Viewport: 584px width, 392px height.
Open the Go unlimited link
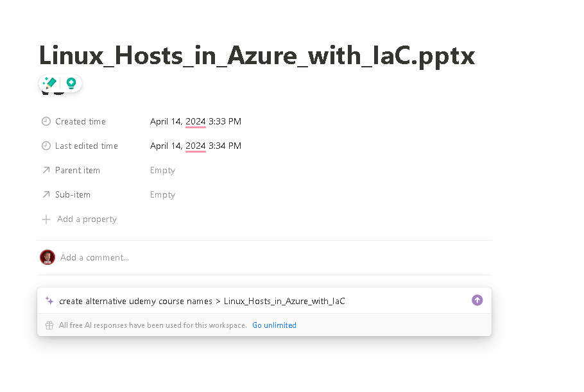point(274,325)
